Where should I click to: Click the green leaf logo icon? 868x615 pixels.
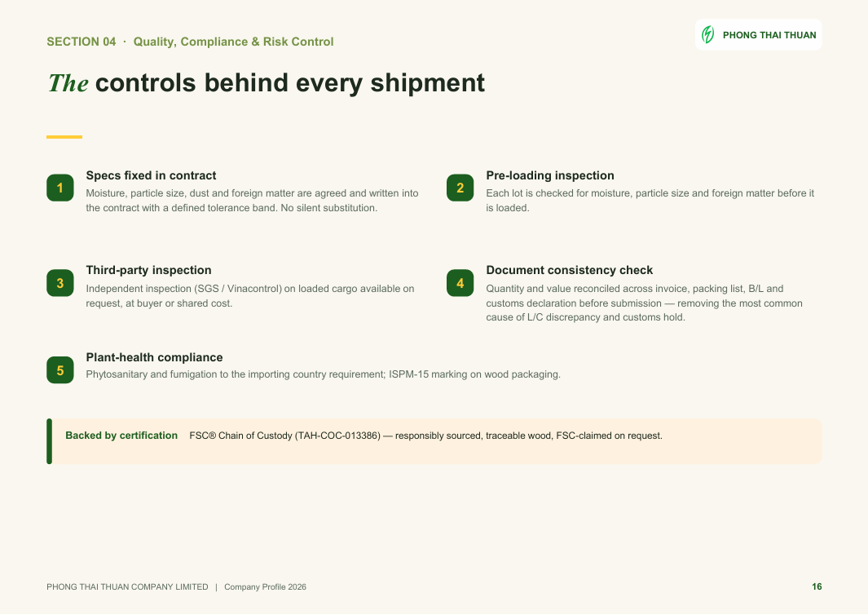coord(707,35)
